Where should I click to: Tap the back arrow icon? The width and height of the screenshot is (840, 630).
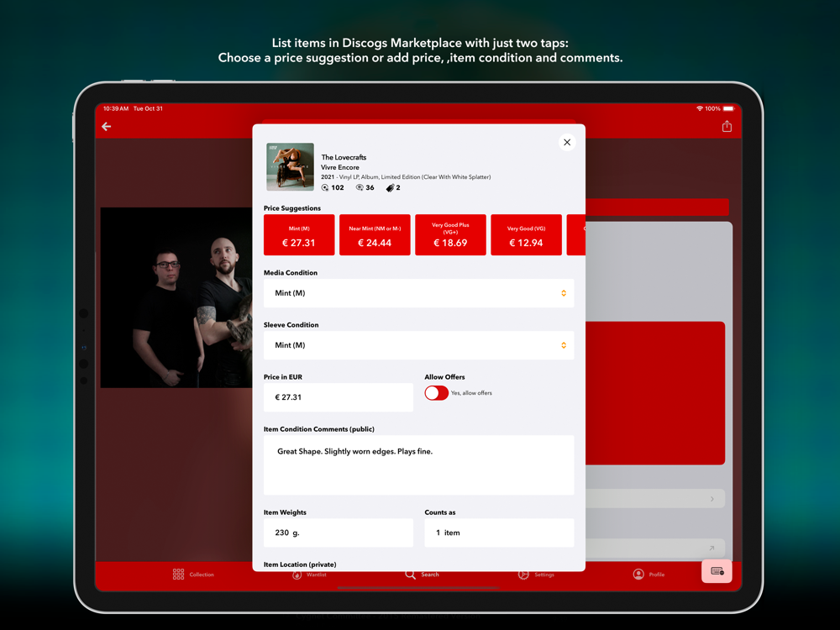coord(107,127)
